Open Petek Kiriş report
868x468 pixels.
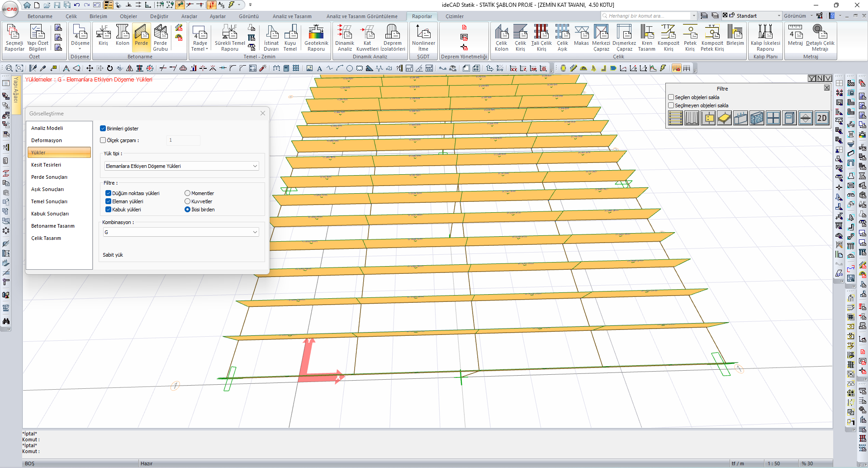click(x=690, y=38)
